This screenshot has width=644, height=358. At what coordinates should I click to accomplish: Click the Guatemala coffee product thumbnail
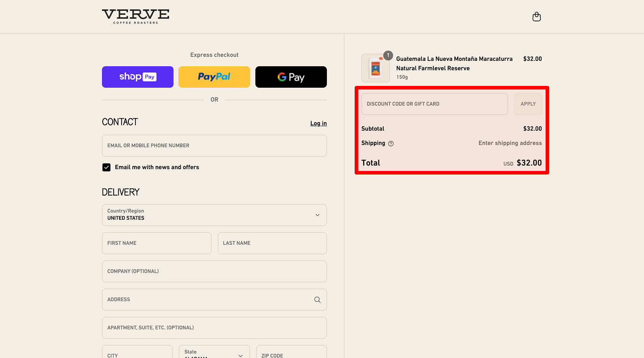[x=376, y=68]
